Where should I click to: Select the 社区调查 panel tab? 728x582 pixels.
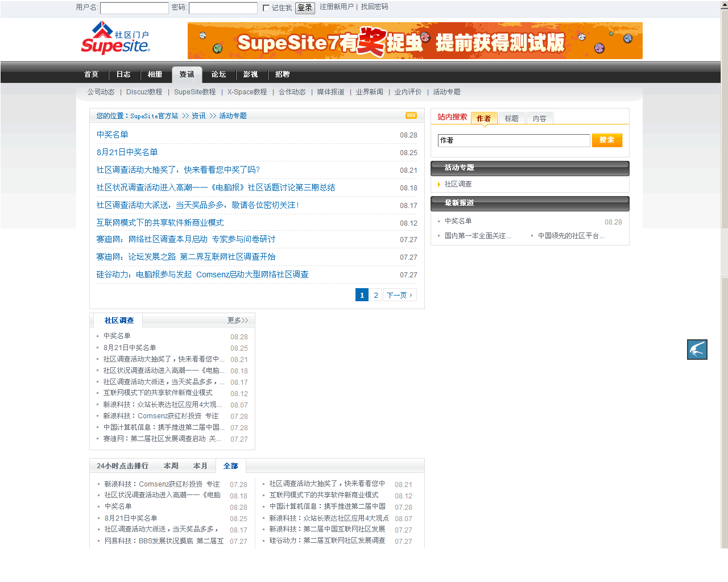(119, 321)
